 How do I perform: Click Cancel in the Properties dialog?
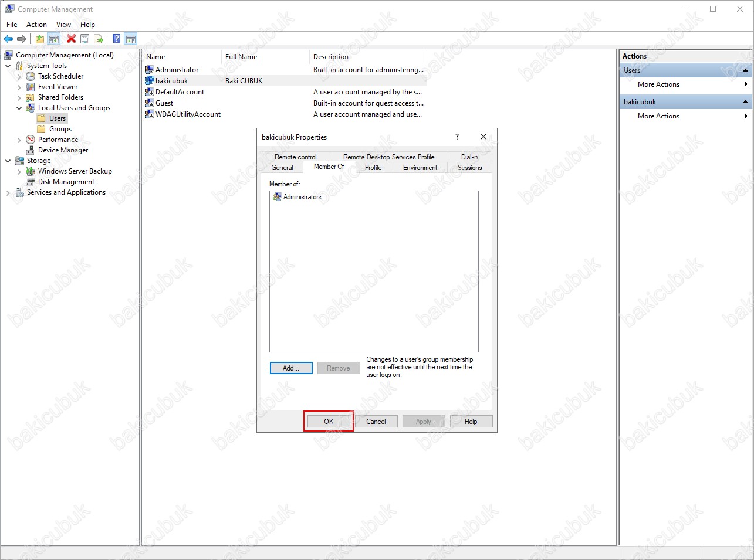tap(376, 422)
